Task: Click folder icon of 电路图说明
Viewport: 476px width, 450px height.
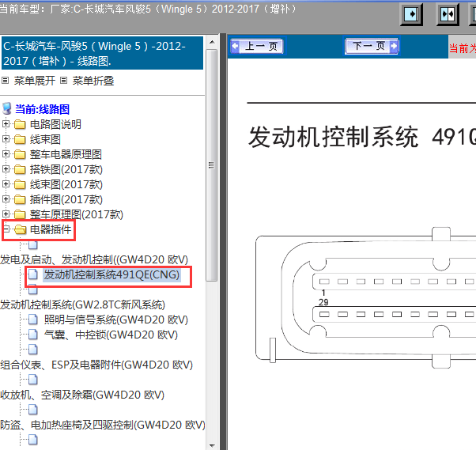Action: pos(20,124)
